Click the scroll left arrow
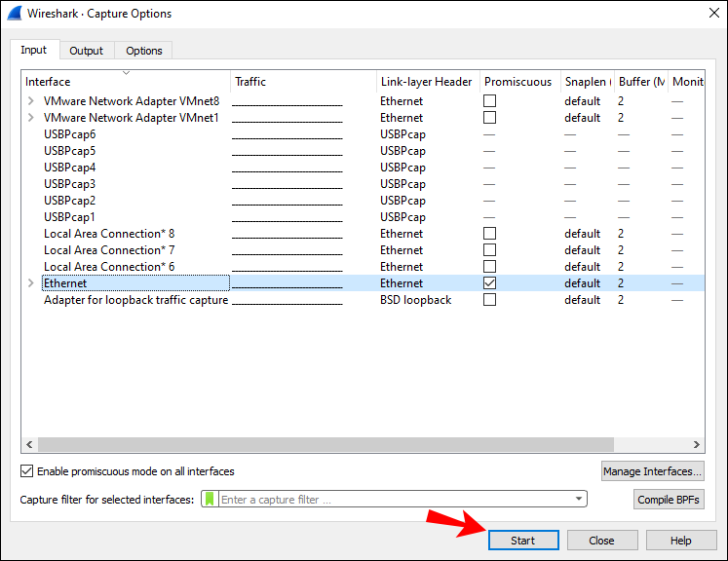This screenshot has height=561, width=728. (29, 444)
